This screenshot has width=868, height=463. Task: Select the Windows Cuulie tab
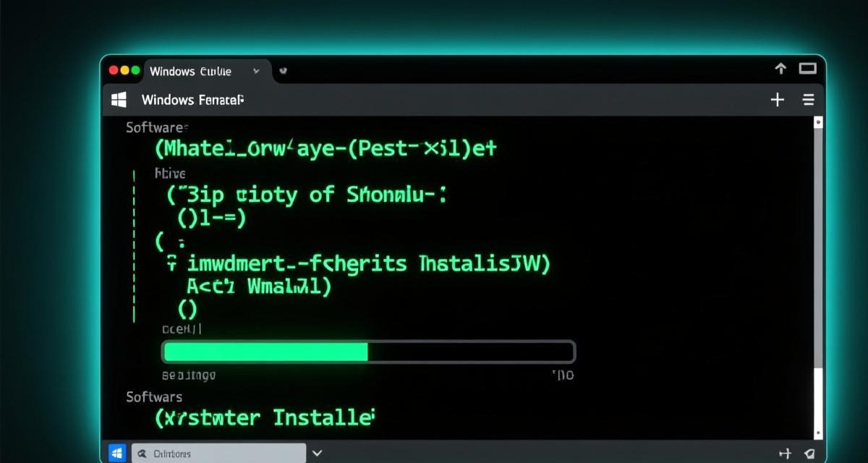point(190,71)
